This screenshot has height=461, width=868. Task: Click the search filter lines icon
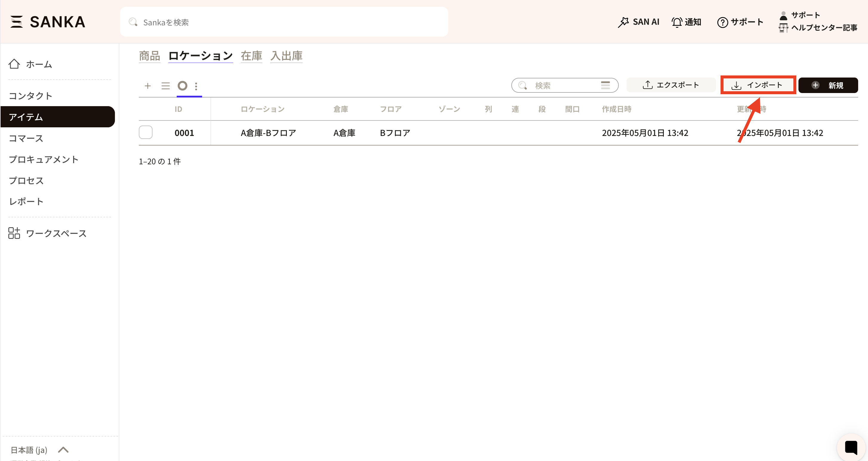coord(605,85)
